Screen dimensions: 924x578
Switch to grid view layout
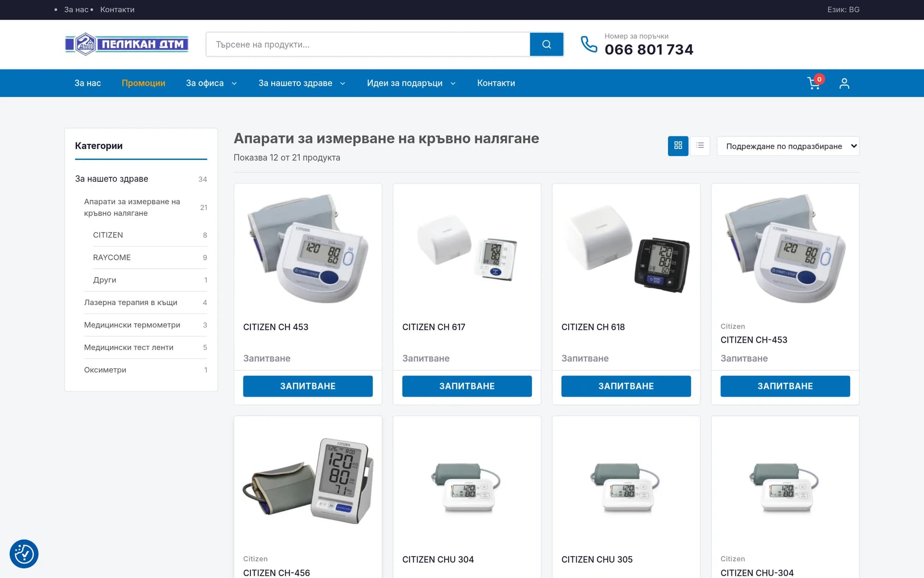tap(678, 146)
